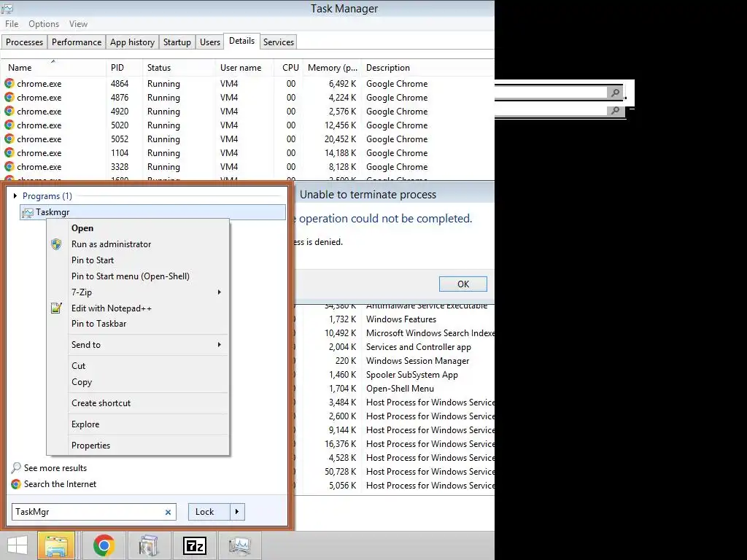
Task: Select the Windows Session Manager row
Action: click(x=395, y=361)
